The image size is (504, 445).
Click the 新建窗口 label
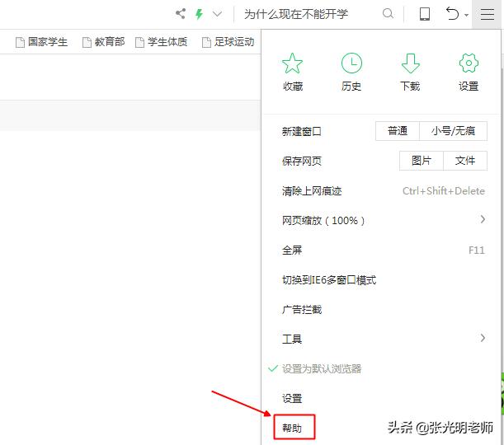pos(302,131)
